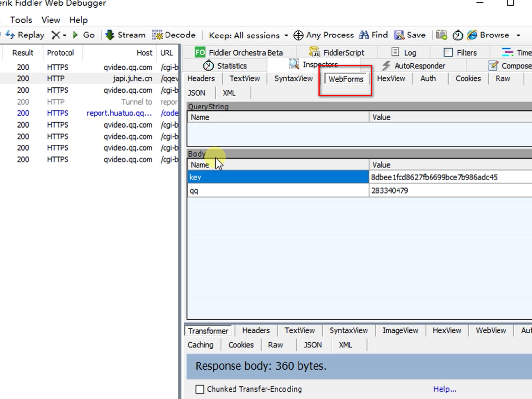Select request TextView inspector tab
This screenshot has height=399, width=532.
[x=244, y=79]
